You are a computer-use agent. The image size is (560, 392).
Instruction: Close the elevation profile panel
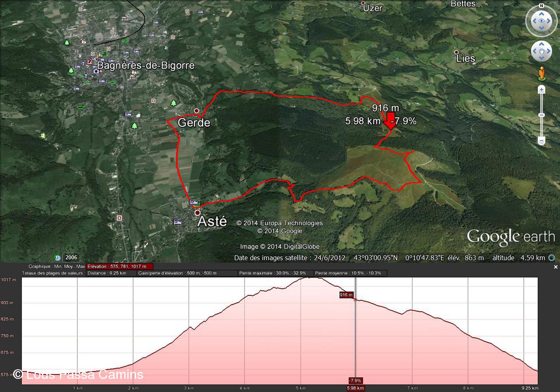556,267
